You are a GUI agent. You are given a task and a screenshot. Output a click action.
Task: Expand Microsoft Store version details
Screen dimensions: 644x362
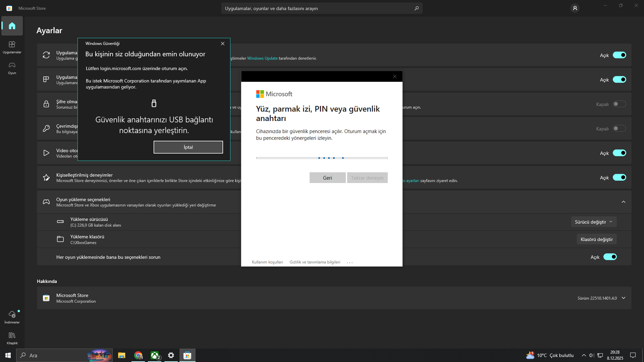click(624, 298)
